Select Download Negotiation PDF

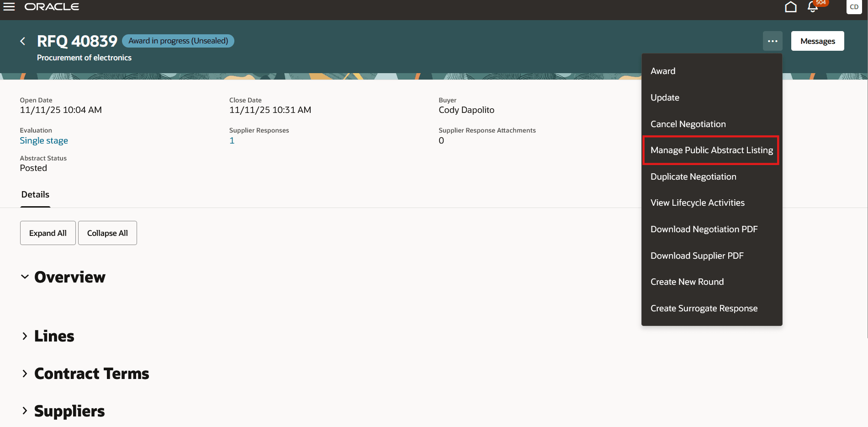[704, 229]
